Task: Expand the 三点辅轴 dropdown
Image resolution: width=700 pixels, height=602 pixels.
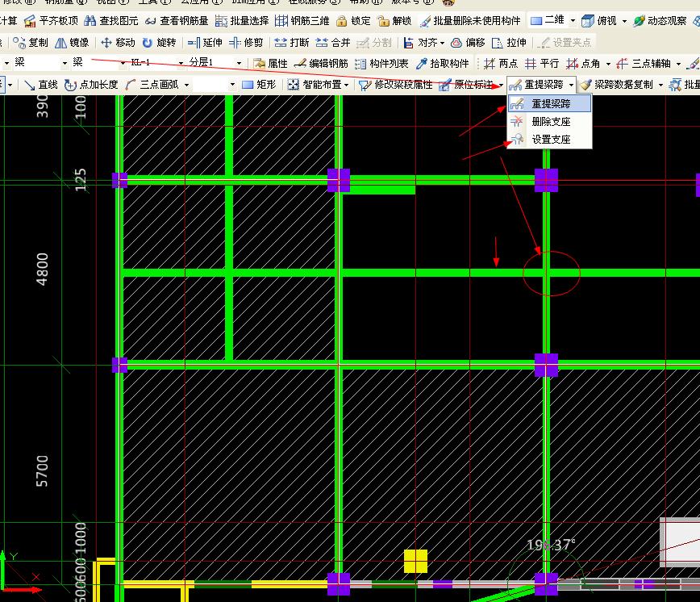Action: coord(678,64)
